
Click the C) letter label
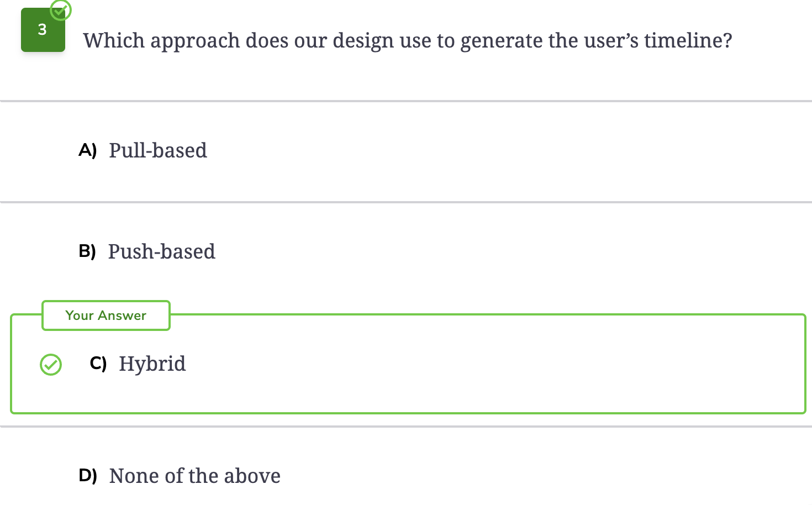click(98, 364)
